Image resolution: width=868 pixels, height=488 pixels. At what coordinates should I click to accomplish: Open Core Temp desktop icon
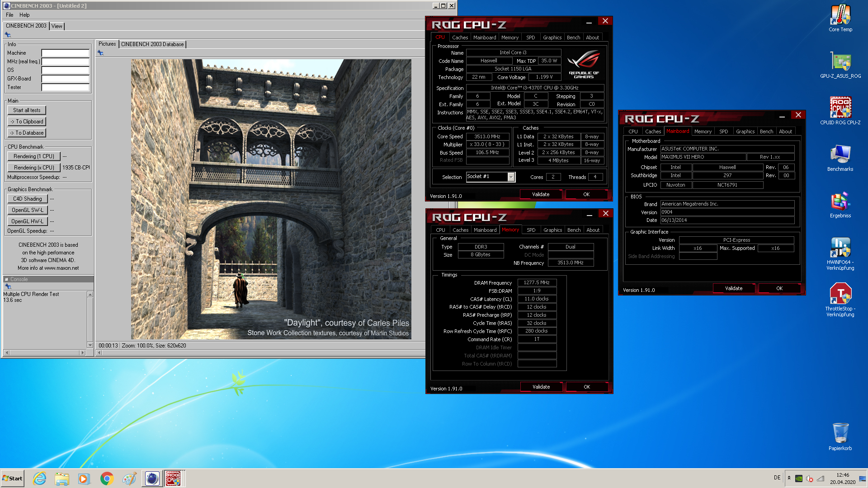pos(840,18)
